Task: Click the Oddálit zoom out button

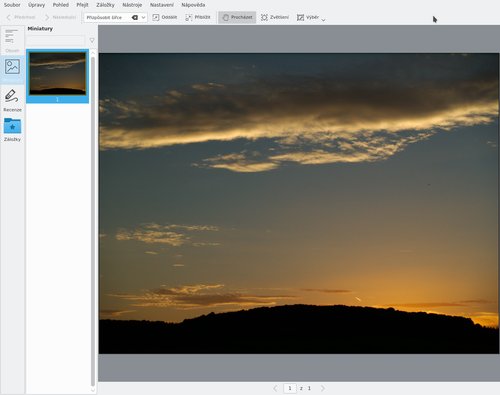Action: click(165, 17)
